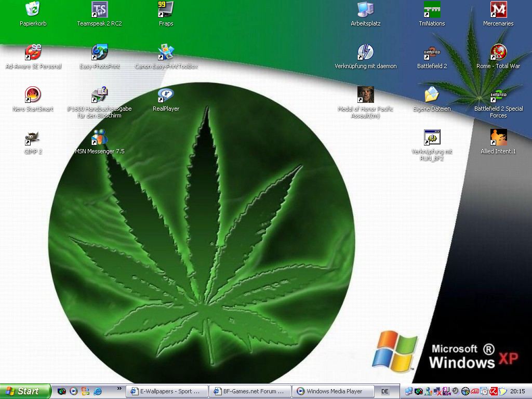532x399 pixels.
Task: Open the Eigene Dateien folder
Action: pos(432,99)
